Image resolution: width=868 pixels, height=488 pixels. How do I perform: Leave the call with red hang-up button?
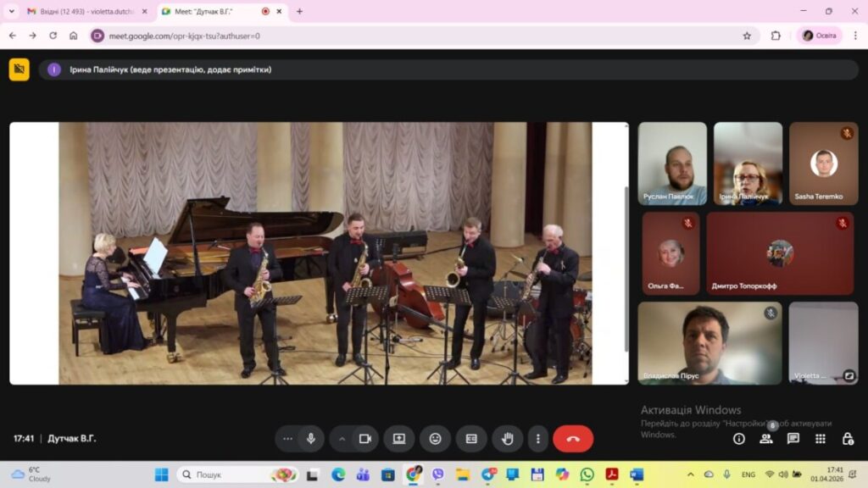tap(573, 439)
